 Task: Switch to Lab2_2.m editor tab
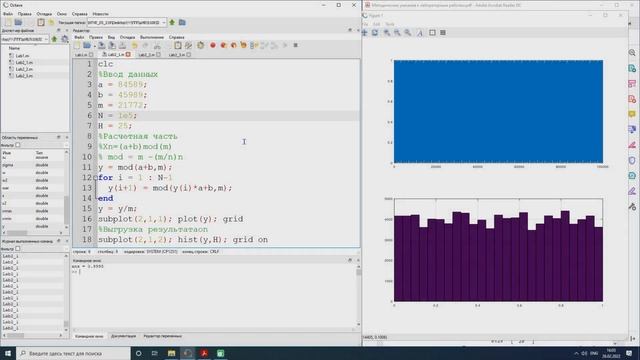[x=149, y=55]
